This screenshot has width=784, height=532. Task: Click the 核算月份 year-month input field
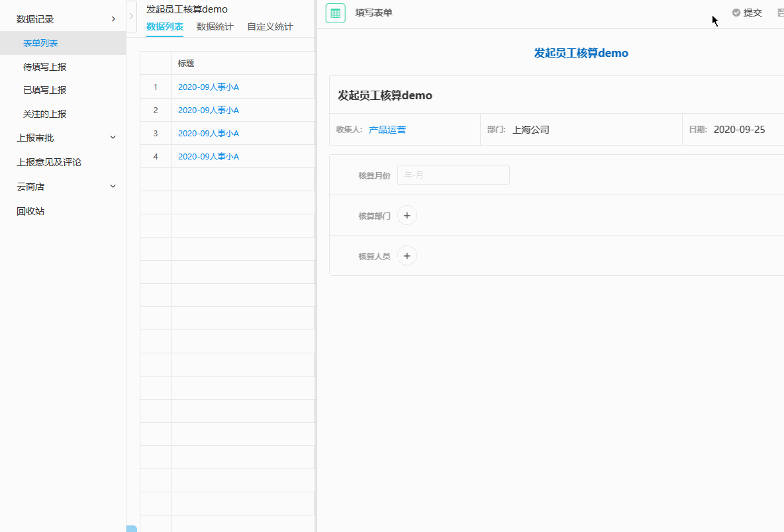(453, 175)
